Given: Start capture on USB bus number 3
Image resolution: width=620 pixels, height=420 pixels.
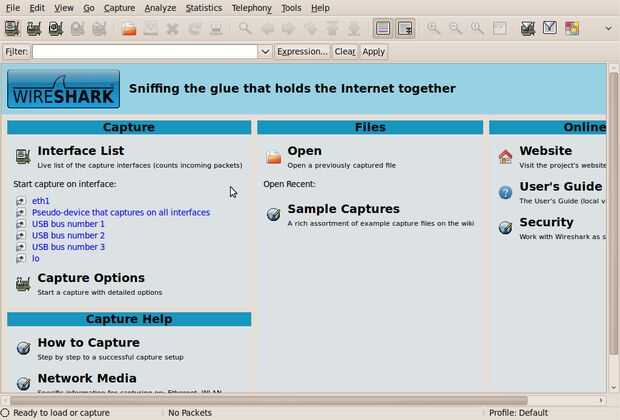Looking at the screenshot, I should click(68, 247).
